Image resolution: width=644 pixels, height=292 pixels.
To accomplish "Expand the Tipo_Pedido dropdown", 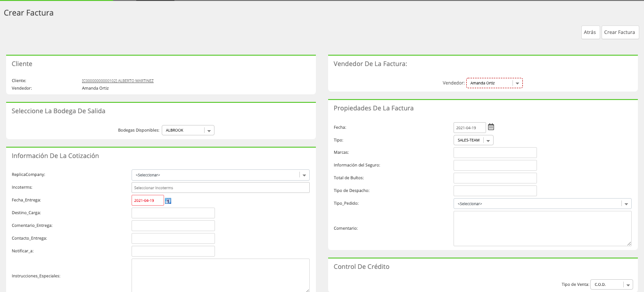I will point(542,204).
